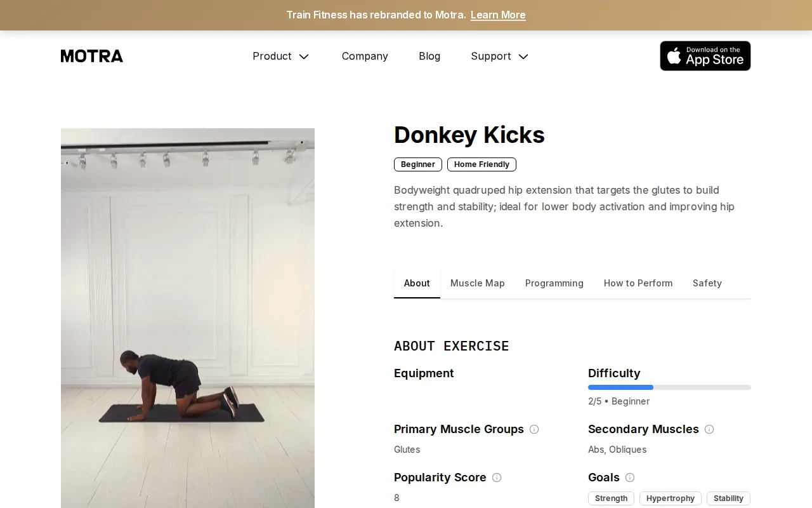This screenshot has height=508, width=812.
Task: Click the Difficulty progress bar
Action: pos(669,387)
